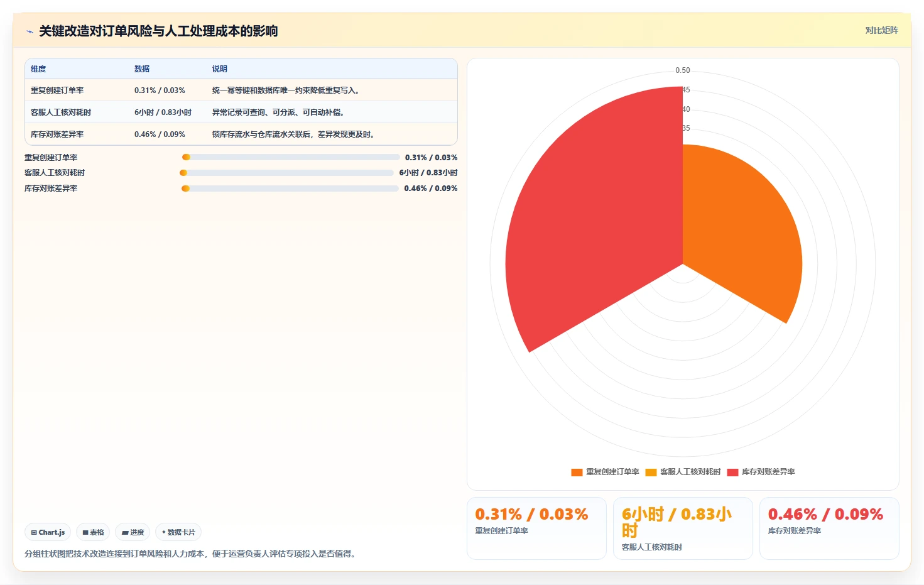Select the 客服人工核对耗时 table row cell
Image resolution: width=924 pixels, height=585 pixels.
click(61, 112)
